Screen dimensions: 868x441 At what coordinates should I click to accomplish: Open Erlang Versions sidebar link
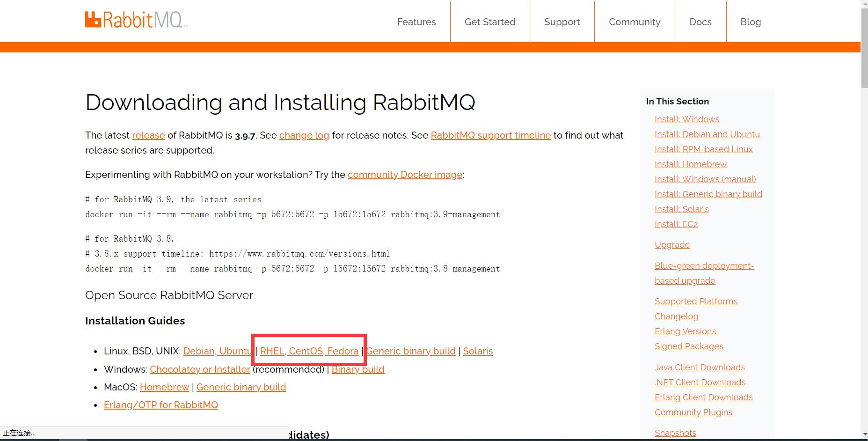coord(685,331)
